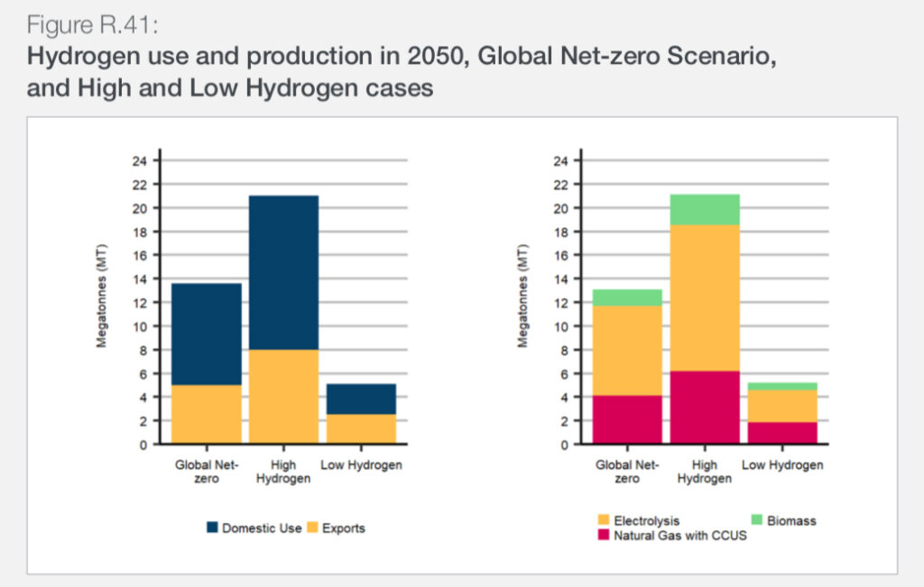The height and width of the screenshot is (587, 924).
Task: Select the tall High Hydrogen bar in left chart
Action: tap(284, 271)
